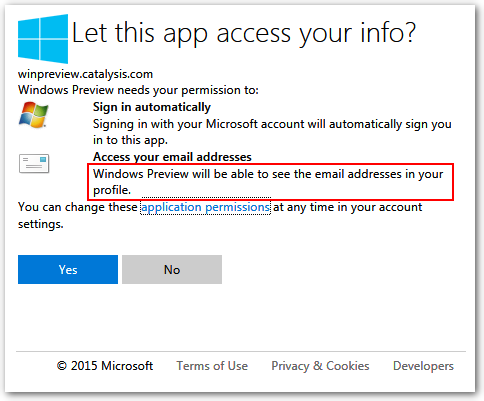Deny access with the No button
Screen dimensions: 484x401
click(172, 269)
